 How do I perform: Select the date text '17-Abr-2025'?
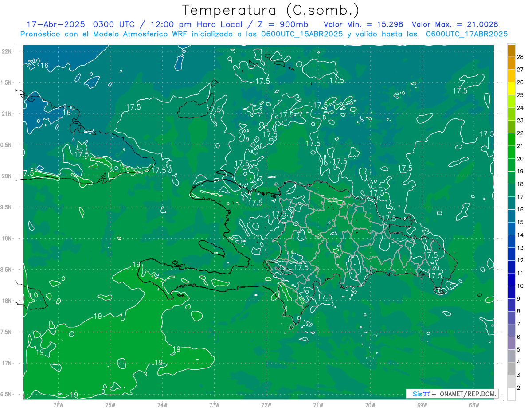coord(55,24)
